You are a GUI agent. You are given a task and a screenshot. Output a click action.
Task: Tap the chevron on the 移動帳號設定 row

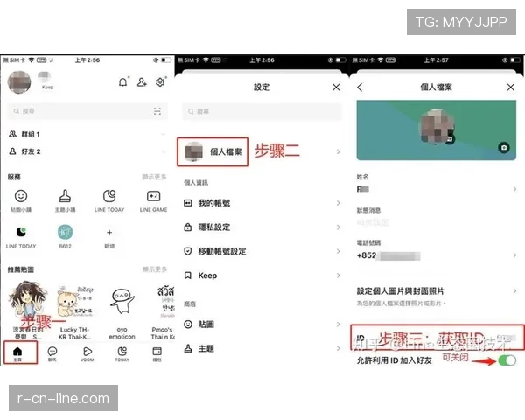(x=338, y=251)
